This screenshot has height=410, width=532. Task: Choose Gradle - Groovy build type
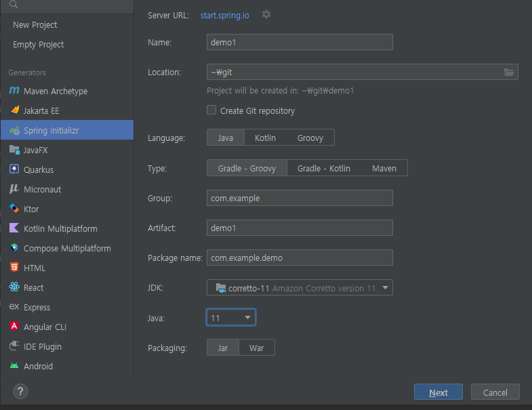[x=247, y=168]
